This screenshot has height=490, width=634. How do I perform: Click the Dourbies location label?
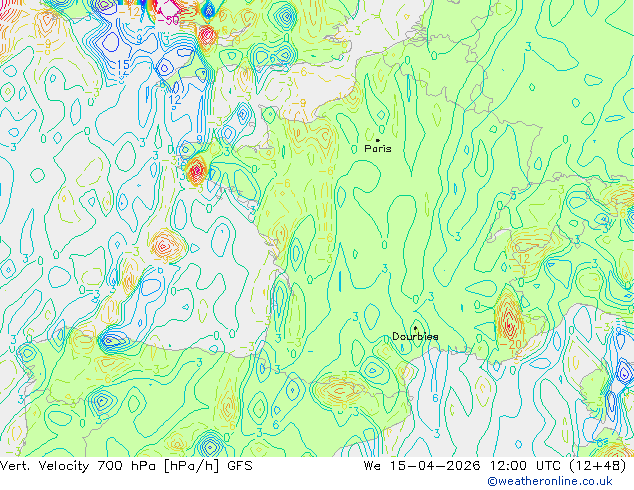pos(415,336)
